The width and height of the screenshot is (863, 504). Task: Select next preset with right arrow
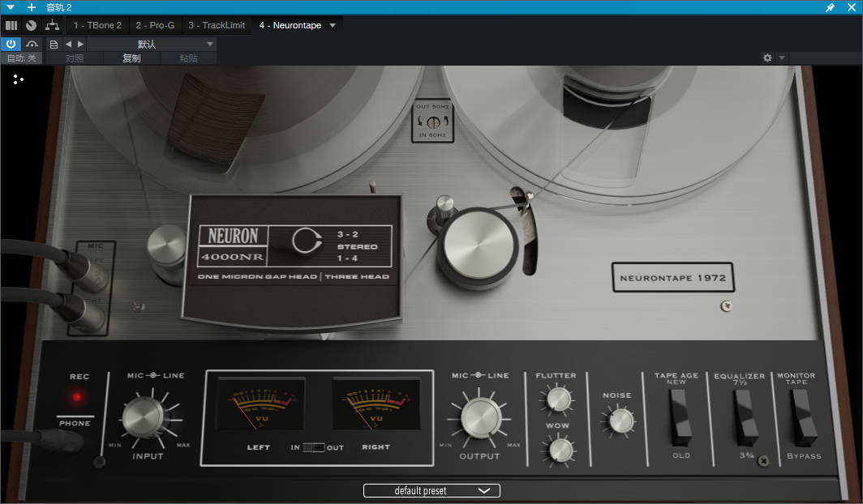pyautogui.click(x=80, y=44)
